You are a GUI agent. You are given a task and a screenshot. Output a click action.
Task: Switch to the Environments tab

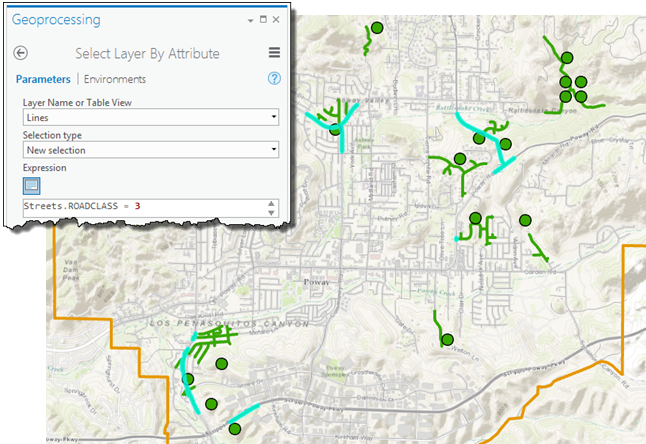[x=115, y=79]
